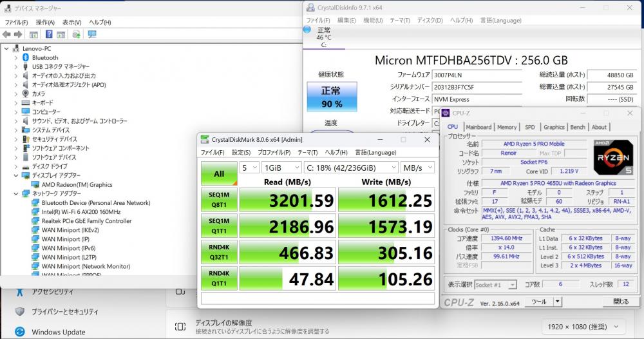Open the 1920 × 1080 resolution dropdown
This screenshot has height=339, width=644.
coord(583,327)
